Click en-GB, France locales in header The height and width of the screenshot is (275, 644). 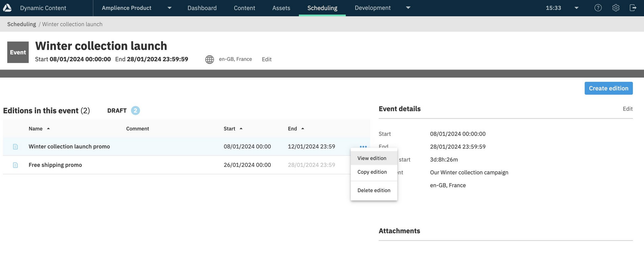point(235,59)
